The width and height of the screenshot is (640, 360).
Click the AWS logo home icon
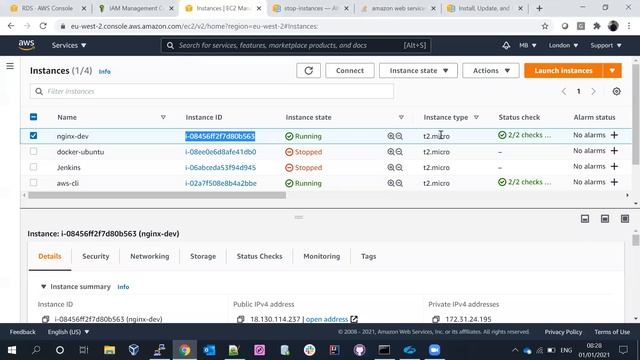[x=27, y=45]
